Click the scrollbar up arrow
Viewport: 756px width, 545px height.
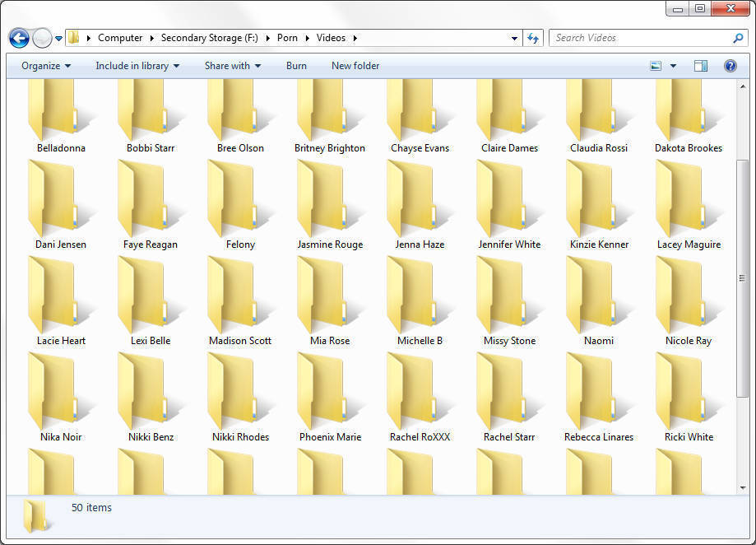(x=743, y=86)
